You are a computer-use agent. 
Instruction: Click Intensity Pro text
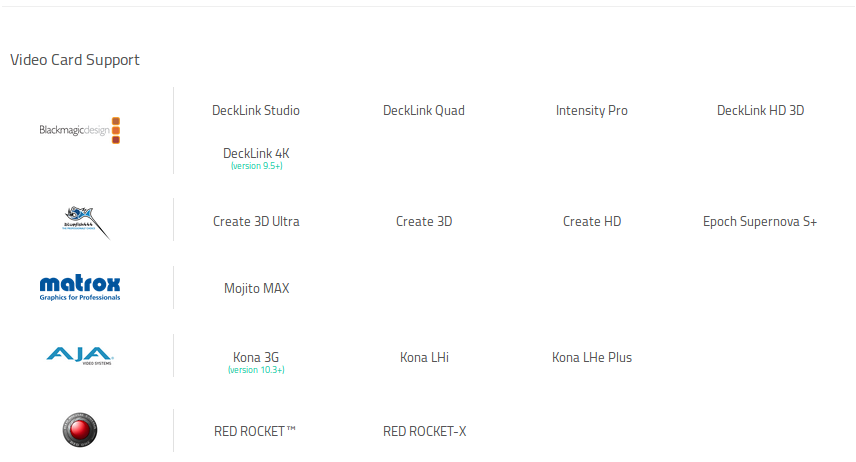(x=592, y=110)
